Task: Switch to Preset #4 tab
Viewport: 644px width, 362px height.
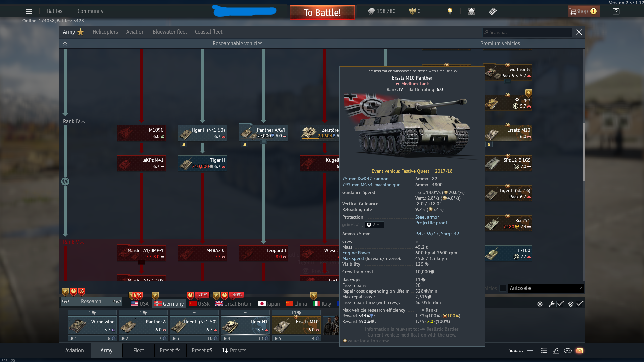Action: 170,351
